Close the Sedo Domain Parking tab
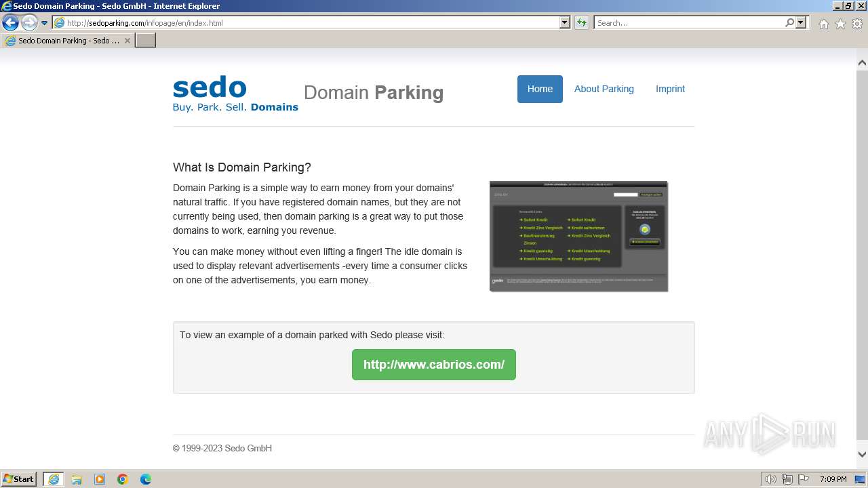Viewport: 868px width, 488px height. click(x=127, y=41)
